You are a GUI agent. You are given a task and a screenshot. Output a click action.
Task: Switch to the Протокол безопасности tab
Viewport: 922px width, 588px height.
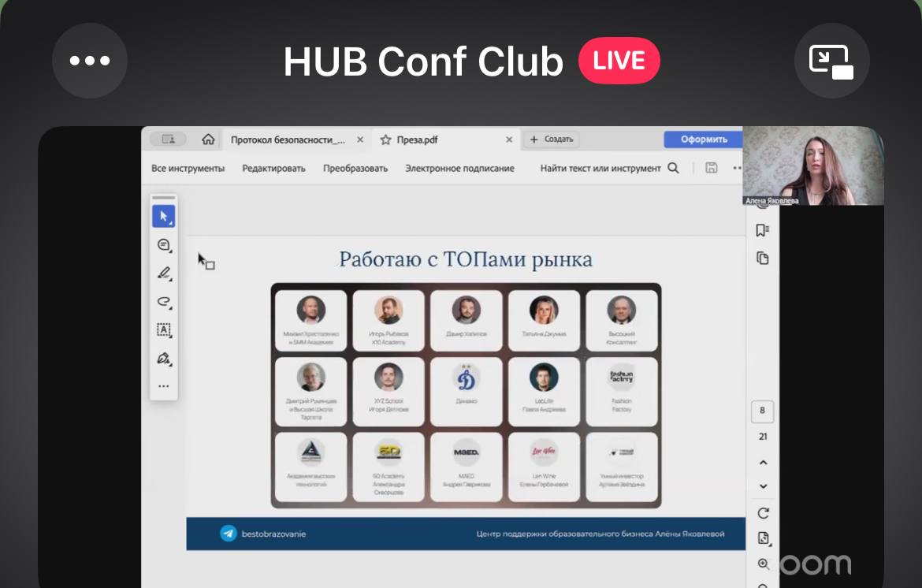288,140
